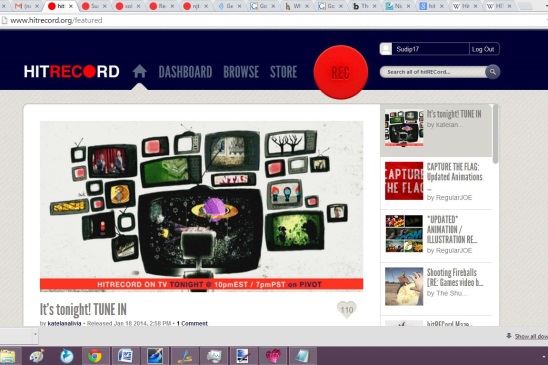Click 'Released Jan 18 2014, 2:58 PM' text
The image size is (548, 365).
129,323
